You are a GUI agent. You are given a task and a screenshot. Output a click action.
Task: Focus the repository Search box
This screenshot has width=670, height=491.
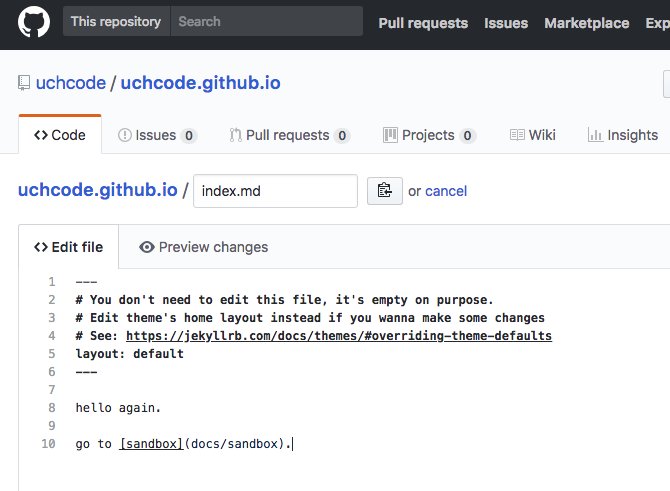point(267,21)
